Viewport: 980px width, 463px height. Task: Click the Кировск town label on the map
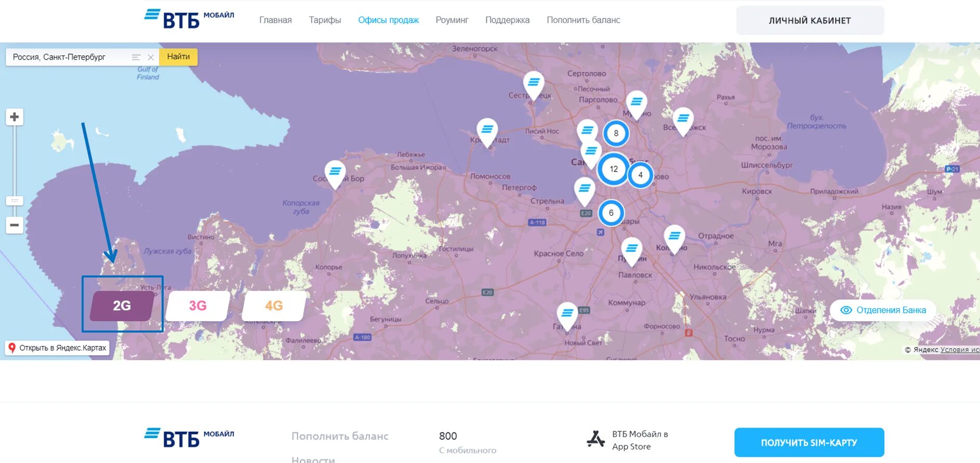(x=757, y=191)
